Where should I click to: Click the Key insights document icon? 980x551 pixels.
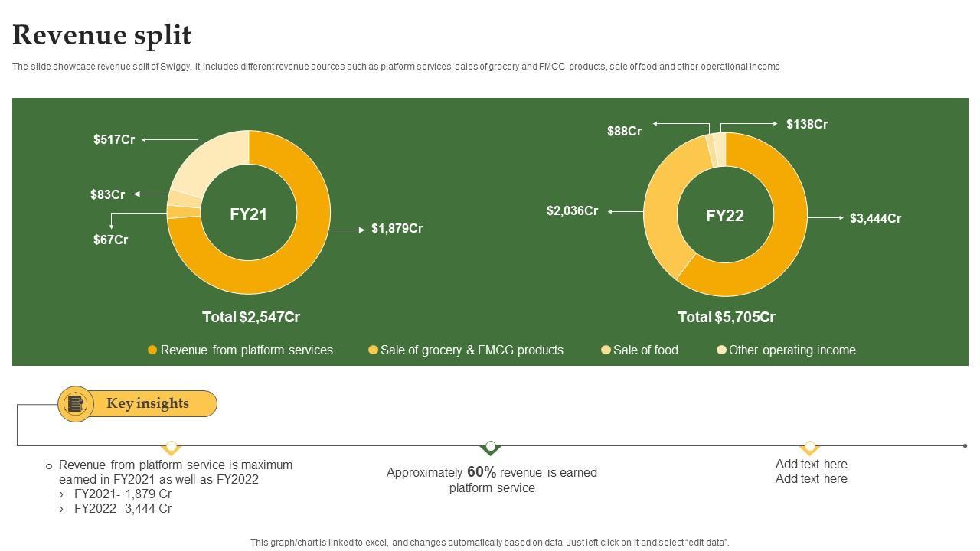(x=75, y=403)
